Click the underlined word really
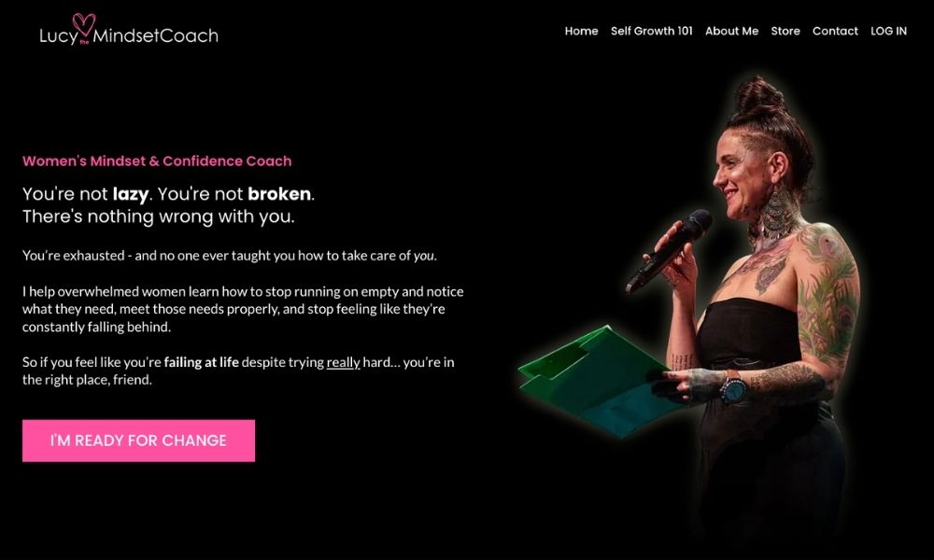Viewport: 934px width, 560px height. click(343, 362)
